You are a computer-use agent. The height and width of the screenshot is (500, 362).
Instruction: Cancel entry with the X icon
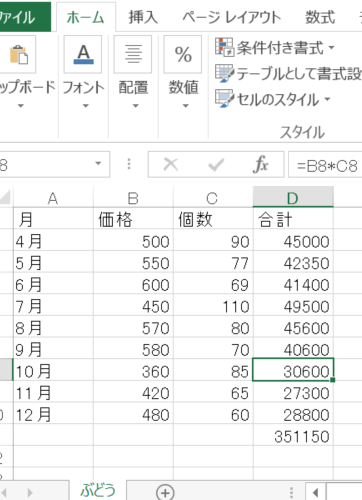(x=171, y=164)
